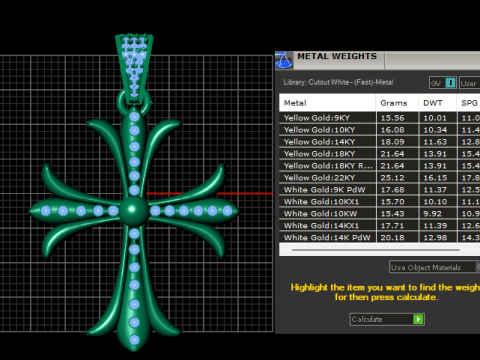
Task: Sort by the Grams column header
Action: 397,103
